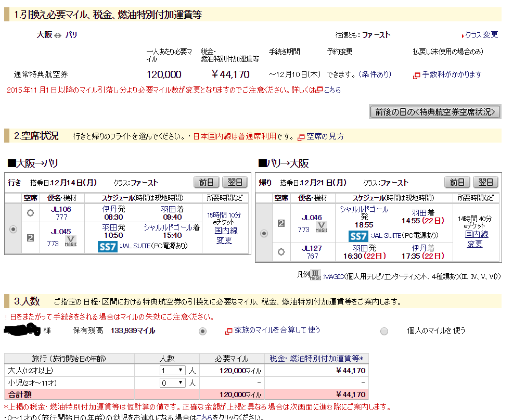The image size is (513, 420).
Task: Click the MAGIC V icon on JL045 row
Action: tap(71, 241)
